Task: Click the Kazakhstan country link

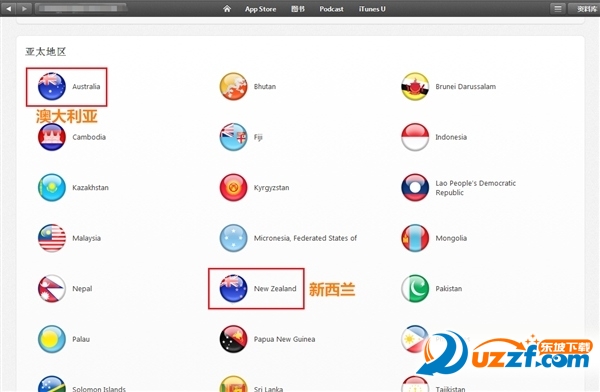Action: pyautogui.click(x=90, y=188)
